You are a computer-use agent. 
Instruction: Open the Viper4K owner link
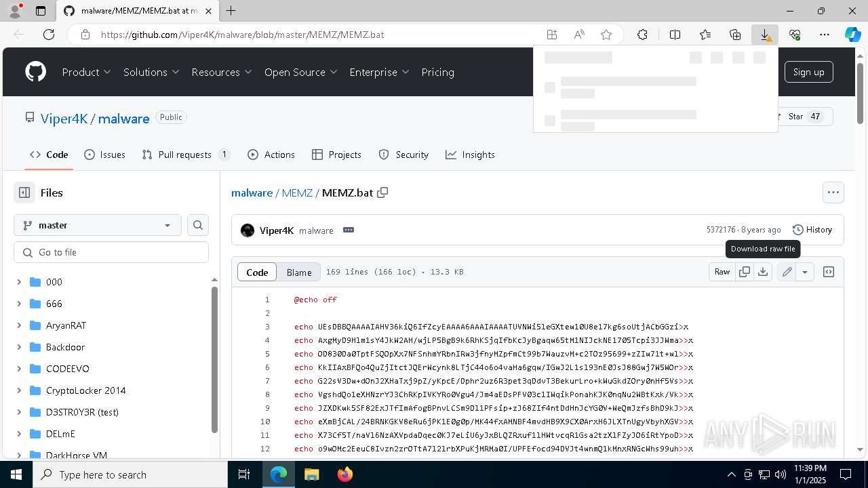point(64,119)
